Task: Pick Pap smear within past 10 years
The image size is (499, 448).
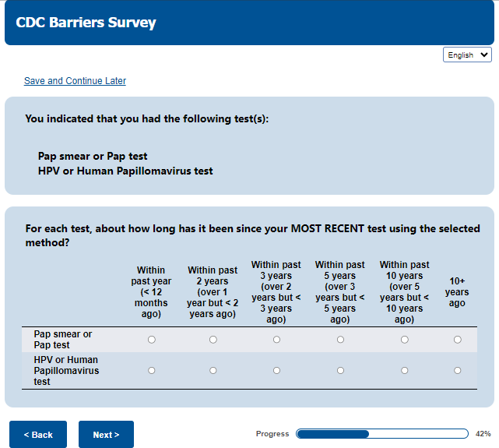Action: [404, 340]
